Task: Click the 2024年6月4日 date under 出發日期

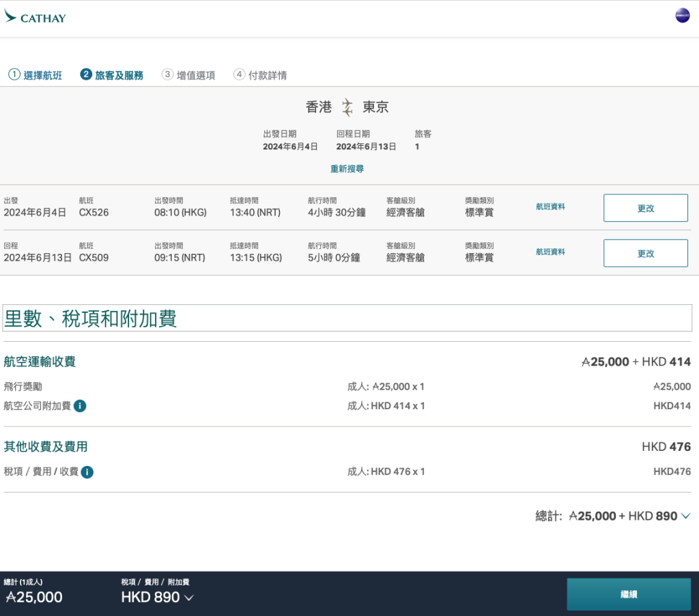Action: [290, 147]
